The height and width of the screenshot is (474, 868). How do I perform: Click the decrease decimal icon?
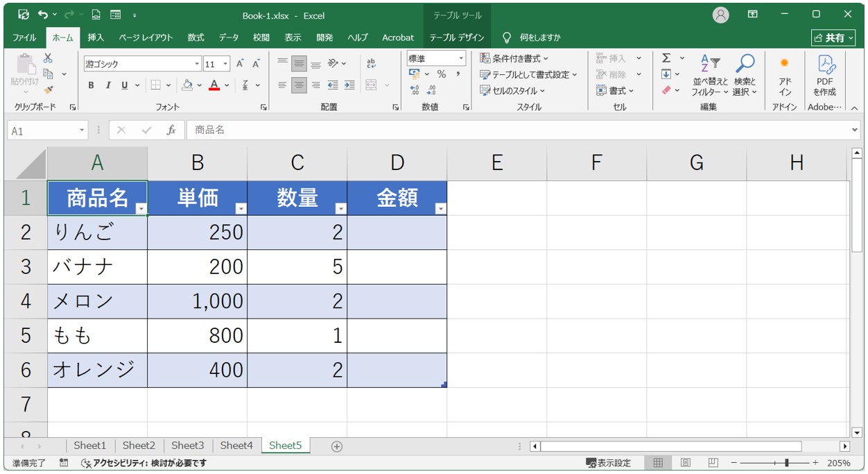(x=431, y=90)
